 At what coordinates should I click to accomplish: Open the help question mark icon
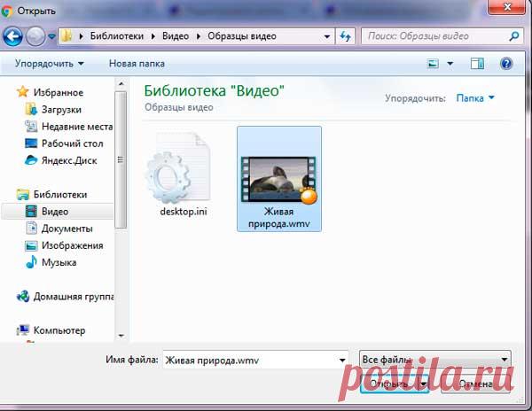(x=506, y=64)
